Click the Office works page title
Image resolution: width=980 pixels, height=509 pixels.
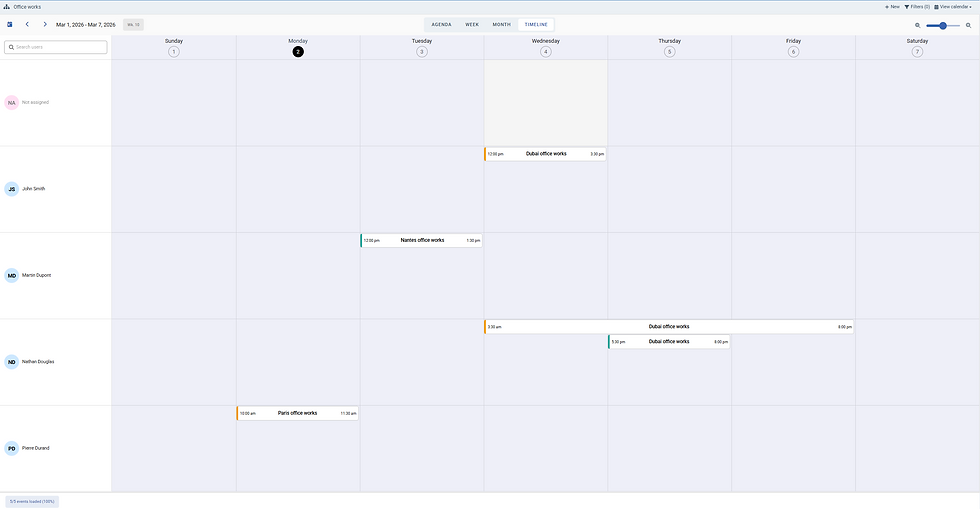click(27, 7)
